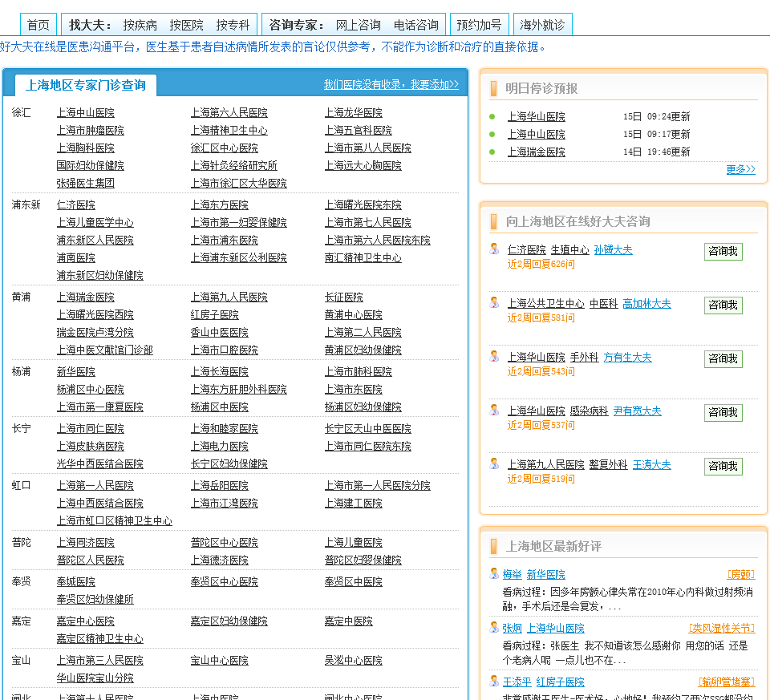Image resolution: width=770 pixels, height=700 pixels.
Task: Open 上海市肿瘤医院 link
Action: [91, 131]
